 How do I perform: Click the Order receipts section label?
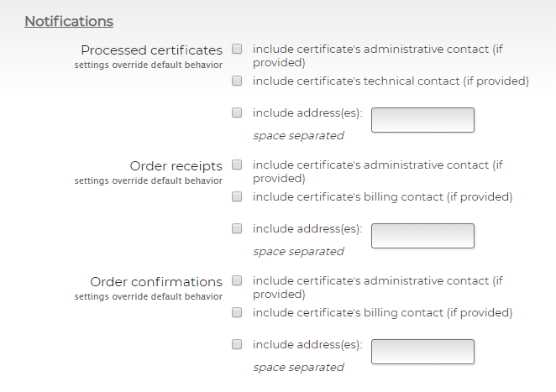[176, 166]
